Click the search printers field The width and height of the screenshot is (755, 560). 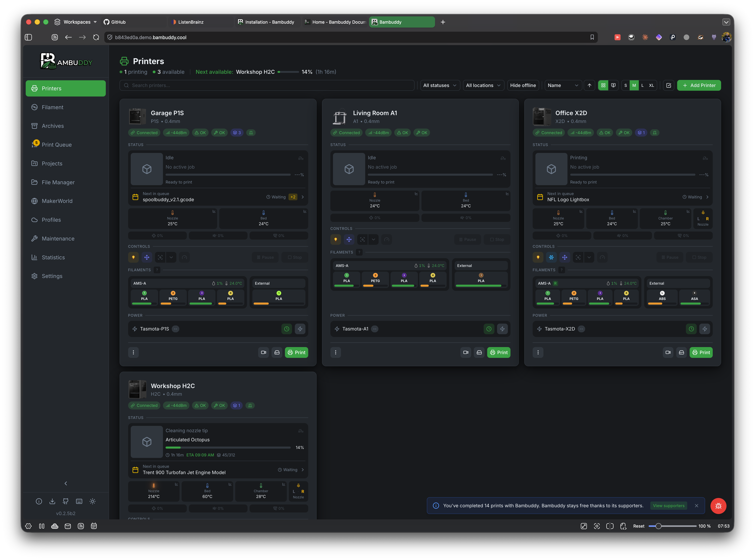coord(267,86)
